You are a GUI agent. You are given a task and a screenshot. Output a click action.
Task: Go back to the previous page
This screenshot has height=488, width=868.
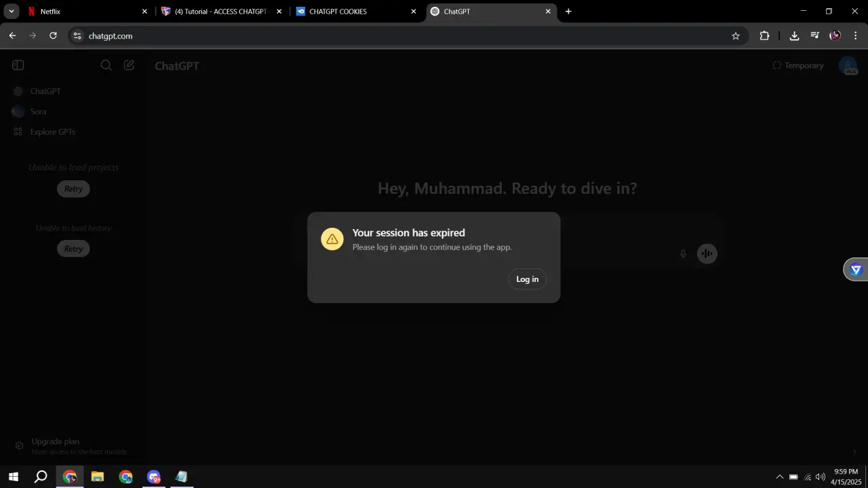point(12,36)
